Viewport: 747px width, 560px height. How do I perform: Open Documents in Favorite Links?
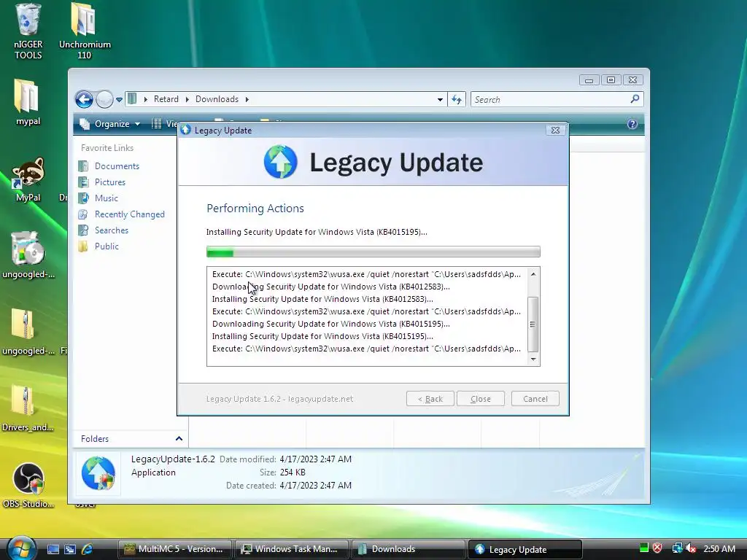tap(117, 166)
